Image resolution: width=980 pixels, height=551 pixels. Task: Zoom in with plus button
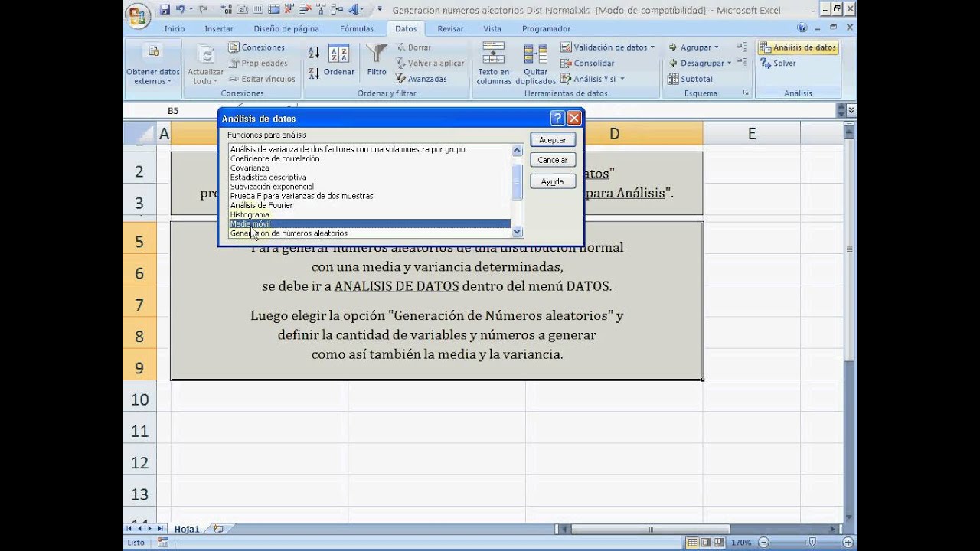(x=848, y=543)
